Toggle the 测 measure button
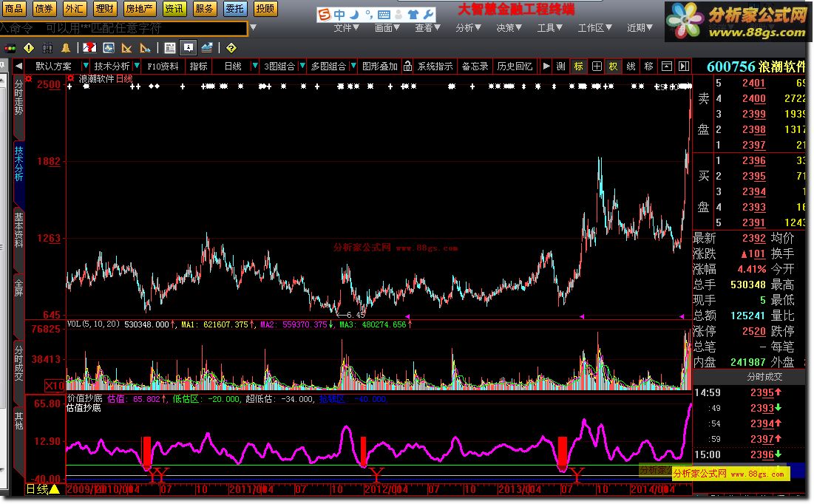The width and height of the screenshot is (814, 504). pyautogui.click(x=560, y=66)
